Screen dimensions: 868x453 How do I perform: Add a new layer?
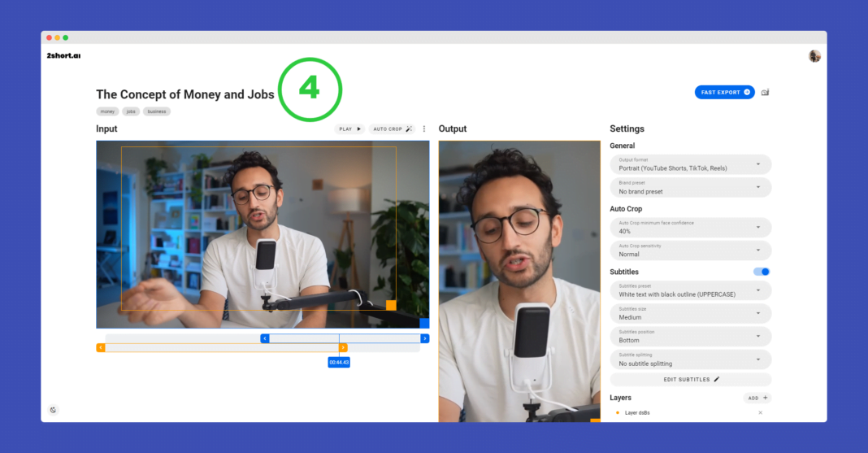757,398
